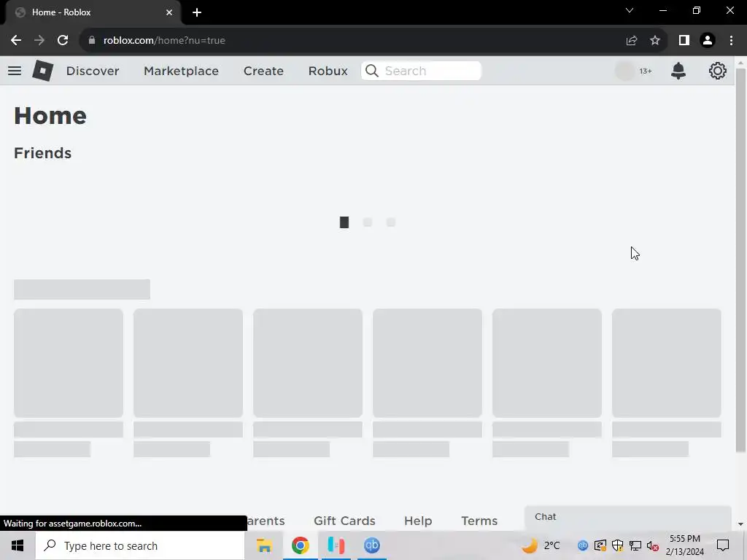The height and width of the screenshot is (560, 747).
Task: Open Chrome three-dot menu
Action: click(731, 41)
